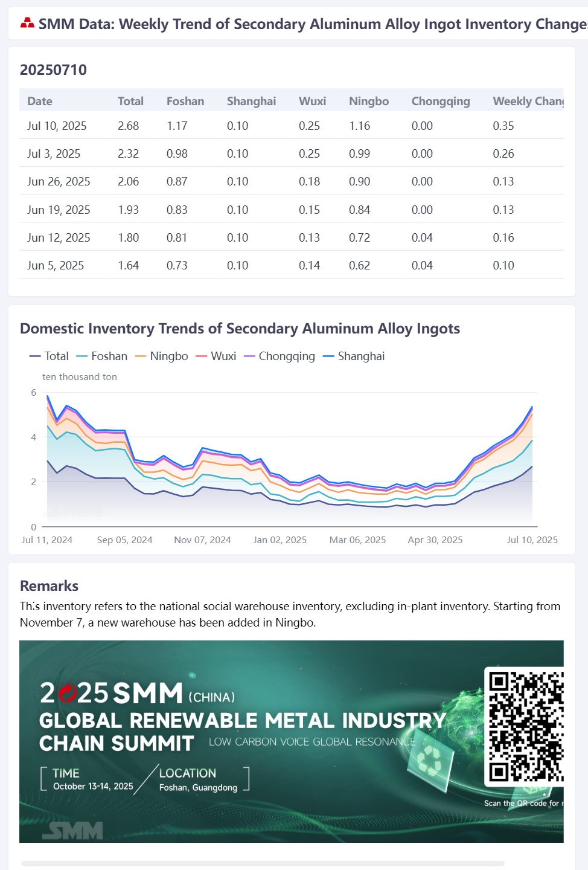Click Weekly Change value 0.16
588x870 pixels.
(x=503, y=237)
